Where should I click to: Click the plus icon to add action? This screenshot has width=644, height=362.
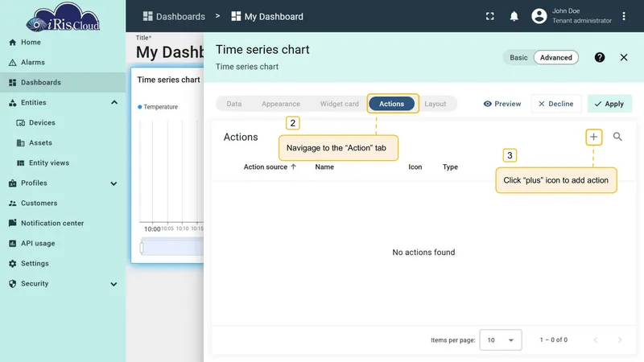pos(593,137)
